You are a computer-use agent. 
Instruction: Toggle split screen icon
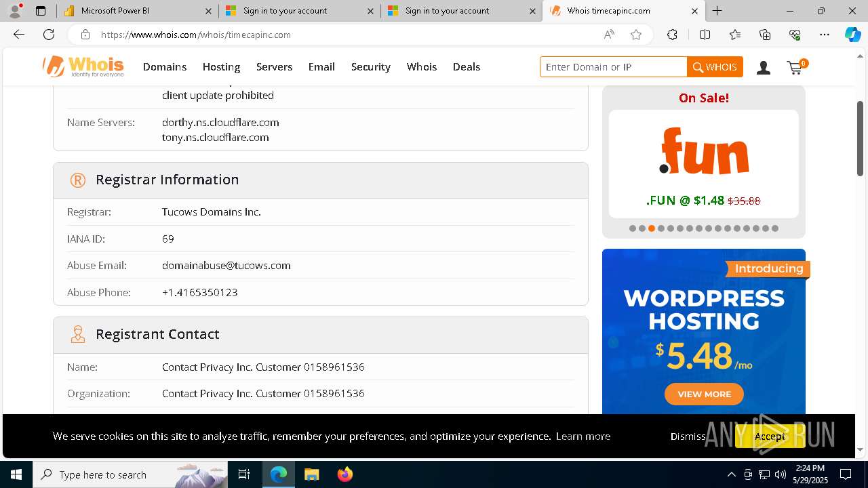705,35
